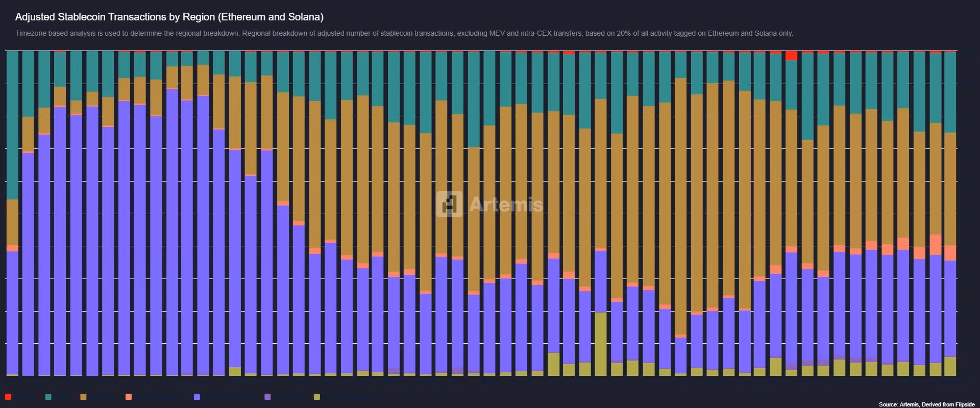Click the golden-brown segment of the last bar
This screenshot has height=408, width=980.
pyautogui.click(x=950, y=189)
